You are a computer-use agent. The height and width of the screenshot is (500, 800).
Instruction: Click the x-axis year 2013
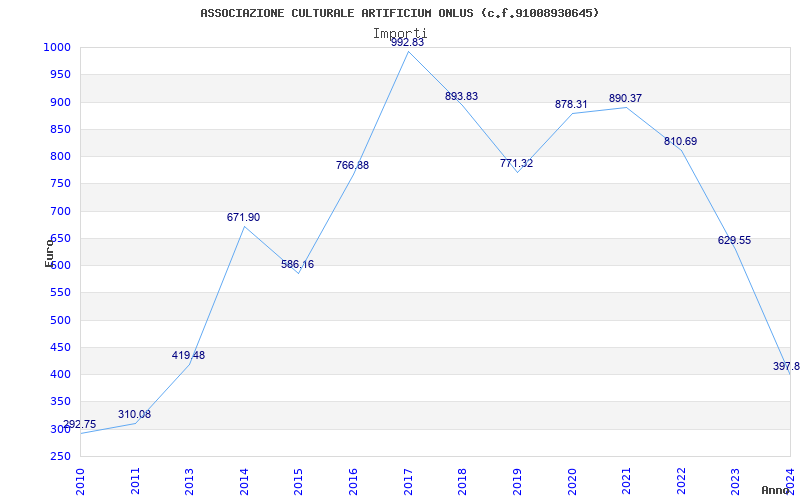[x=189, y=481]
